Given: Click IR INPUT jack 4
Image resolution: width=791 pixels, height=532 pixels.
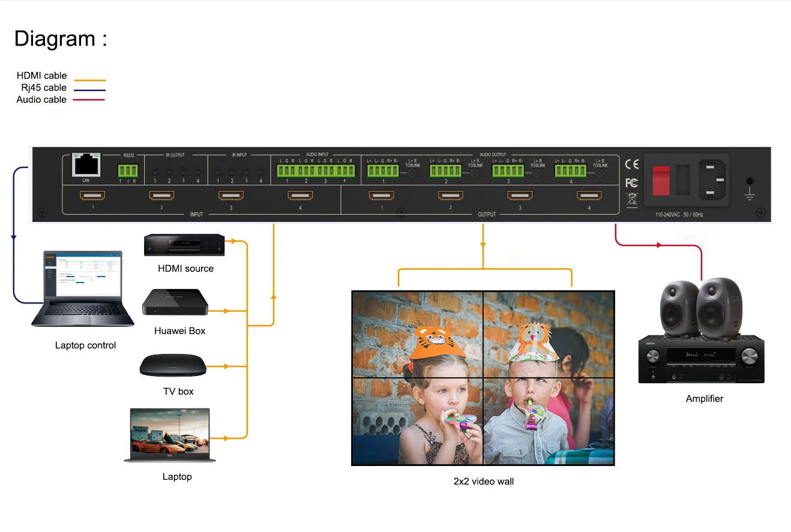Looking at the screenshot, I should (x=261, y=173).
